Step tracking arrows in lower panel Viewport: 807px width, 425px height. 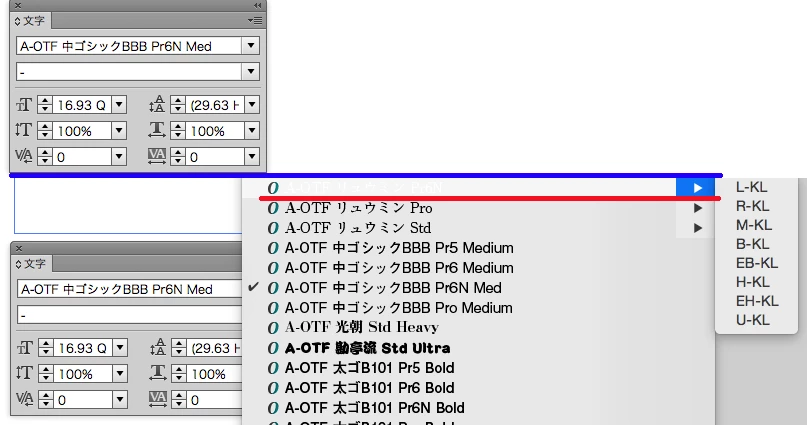179,400
